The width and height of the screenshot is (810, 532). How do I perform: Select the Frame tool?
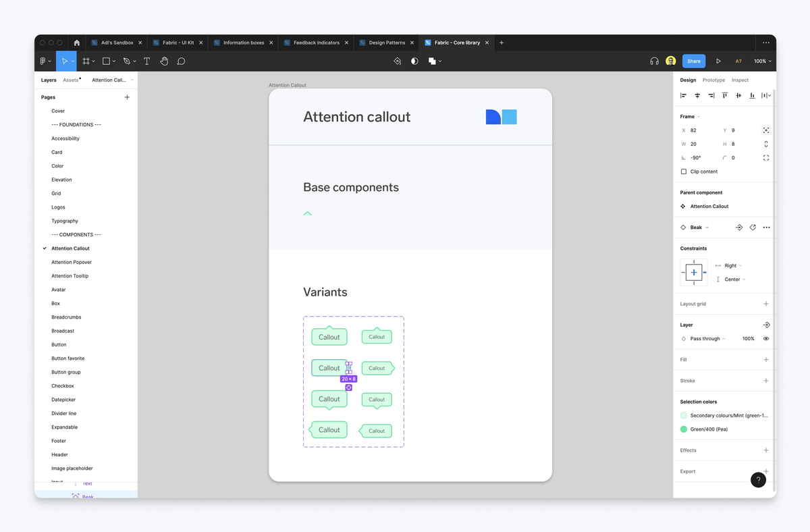[86, 61]
